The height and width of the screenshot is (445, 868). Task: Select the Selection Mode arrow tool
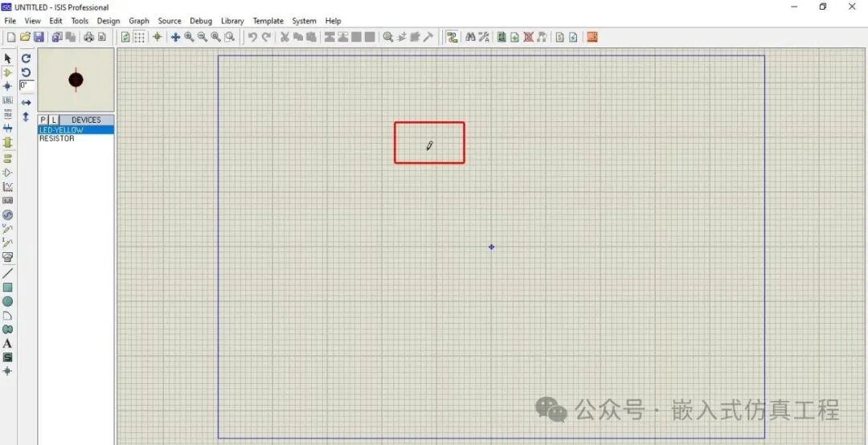coord(8,58)
